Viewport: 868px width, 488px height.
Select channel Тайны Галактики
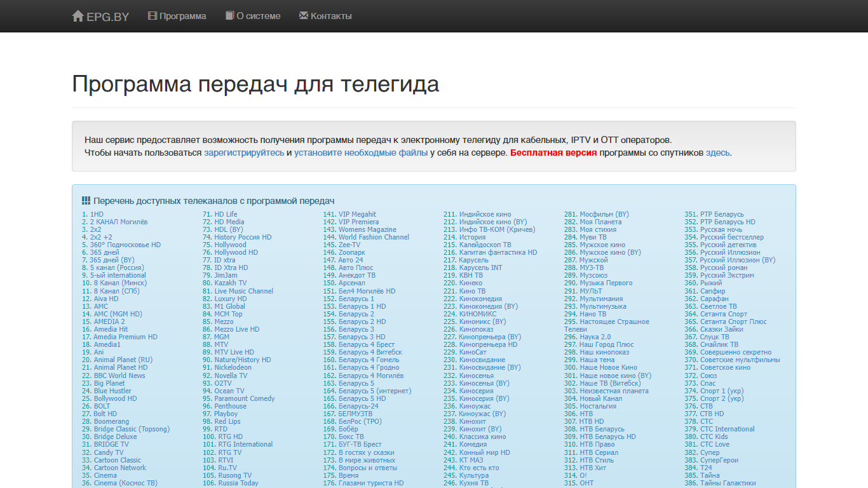pyautogui.click(x=728, y=483)
